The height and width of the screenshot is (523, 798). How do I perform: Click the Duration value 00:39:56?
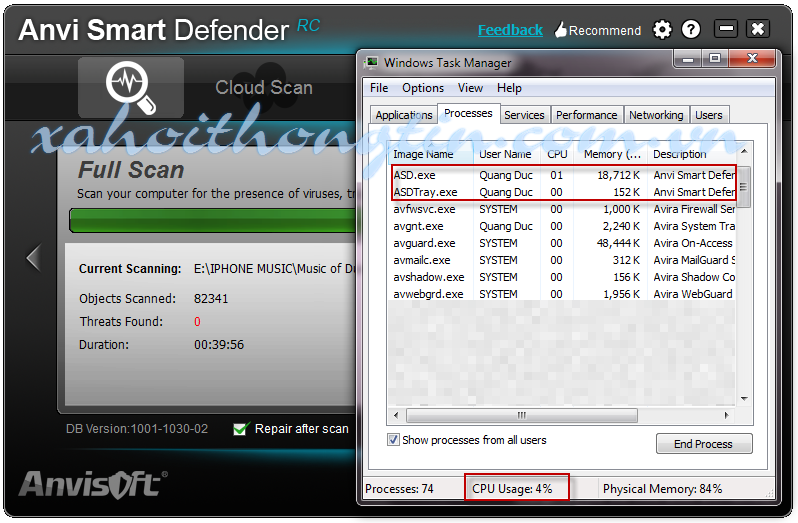pyautogui.click(x=219, y=344)
